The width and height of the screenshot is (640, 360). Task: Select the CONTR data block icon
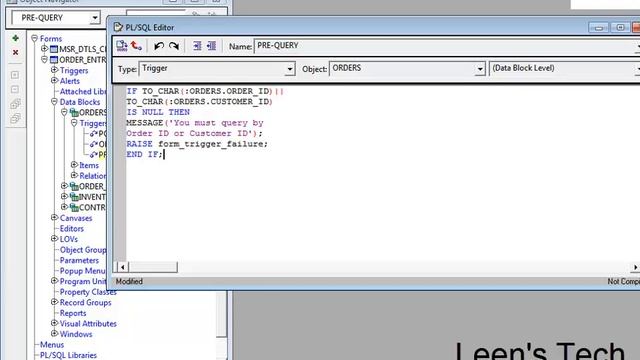[74, 207]
